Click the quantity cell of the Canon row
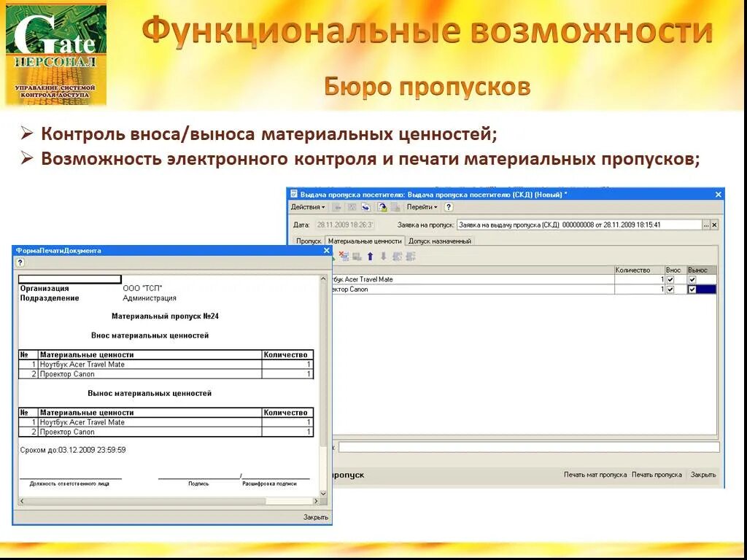 [639, 289]
